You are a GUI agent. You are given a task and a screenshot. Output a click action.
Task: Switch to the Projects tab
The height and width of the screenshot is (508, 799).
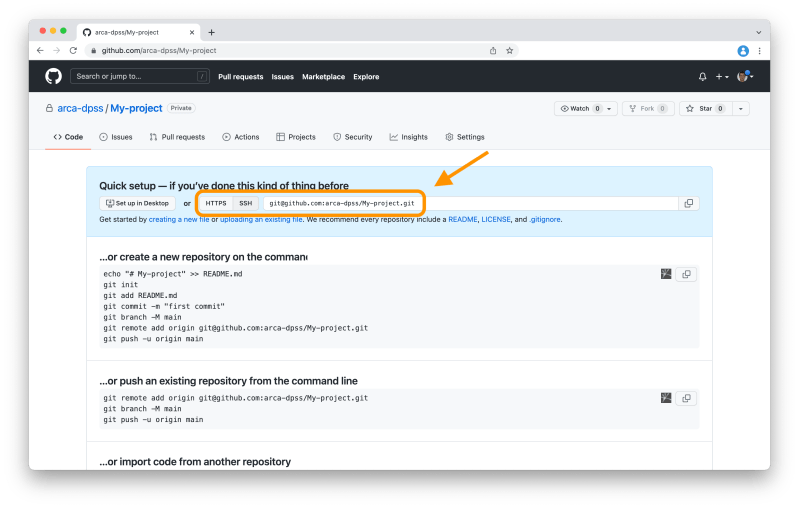296,137
